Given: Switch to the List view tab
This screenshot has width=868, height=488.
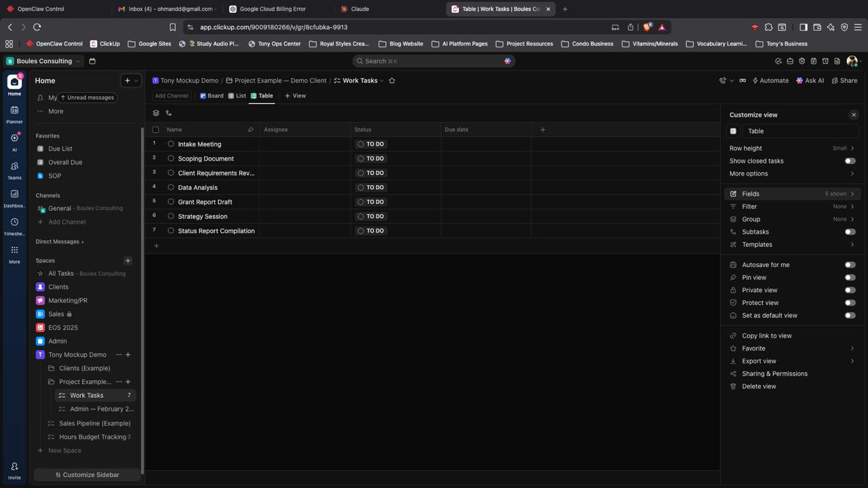Looking at the screenshot, I should 237,96.
